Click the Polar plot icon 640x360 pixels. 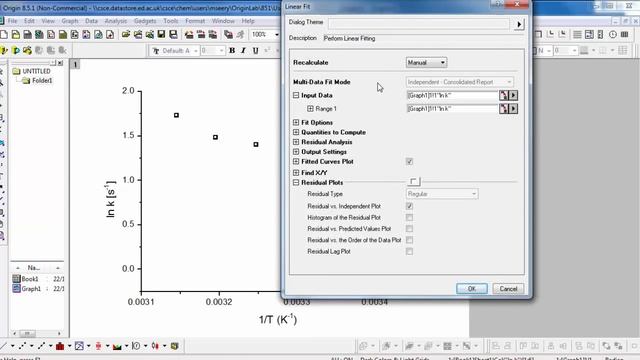coord(136,346)
